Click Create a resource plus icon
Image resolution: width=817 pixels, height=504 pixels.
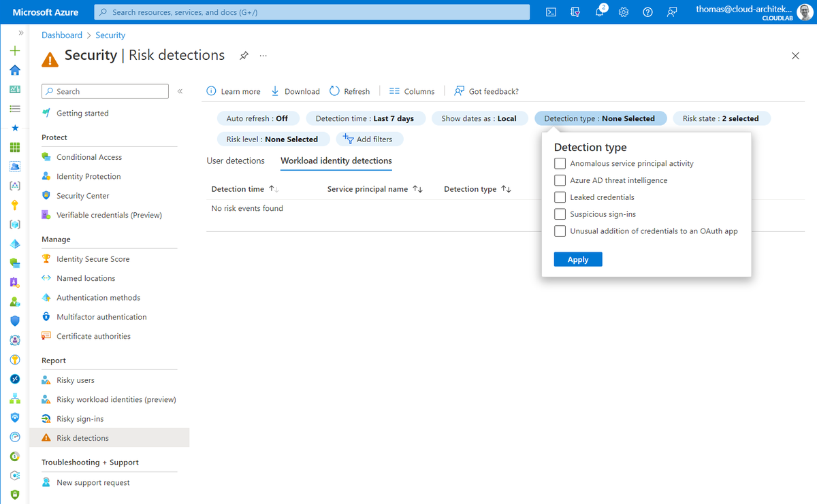(15, 51)
